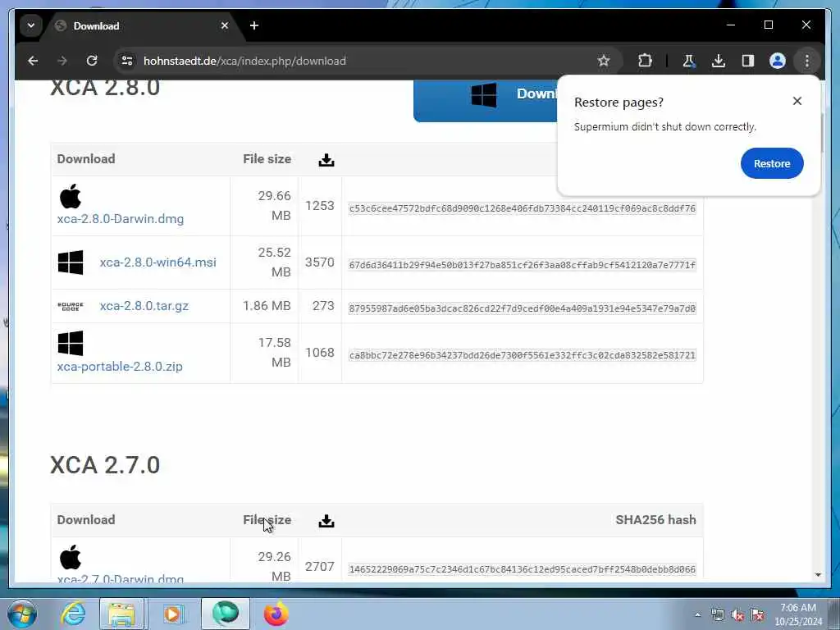Open the Windows Start menu

point(22,614)
